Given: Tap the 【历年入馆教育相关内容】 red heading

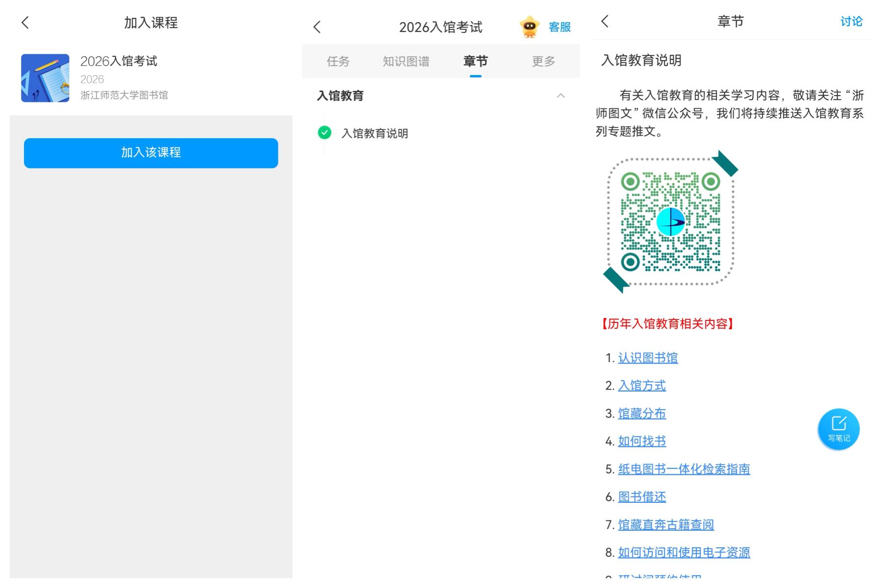Looking at the screenshot, I should tap(667, 324).
